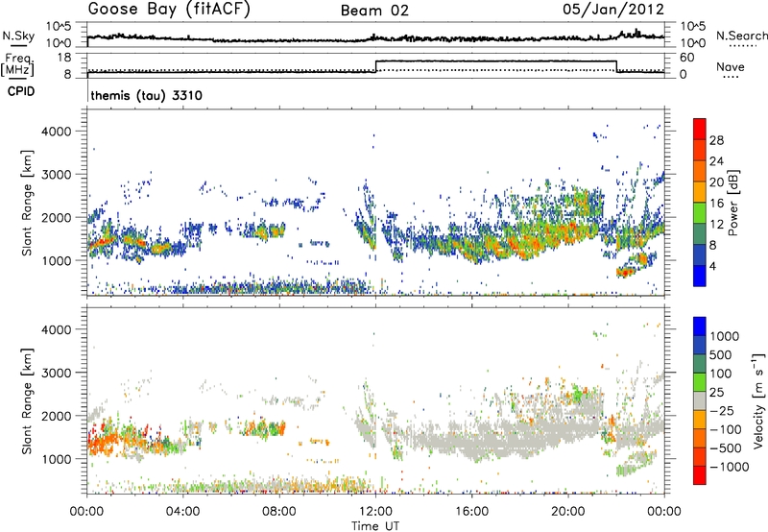Select the grey segment of Velocity color bar
The width and height of the screenshot is (768, 532).
[x=700, y=400]
